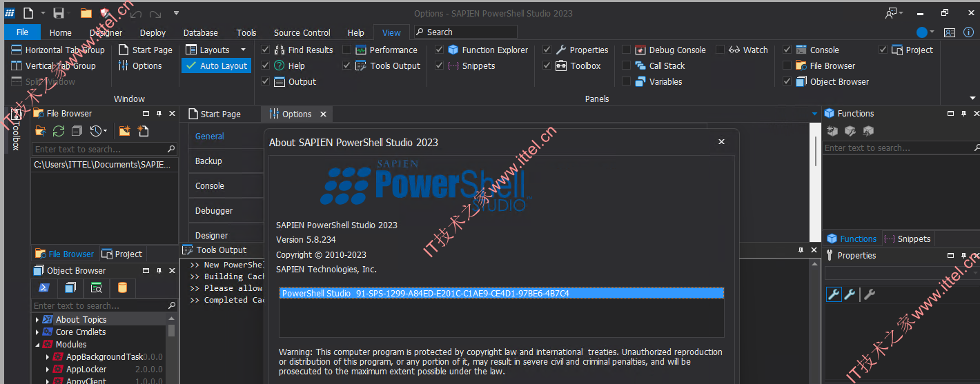Click the File Browser search field
This screenshot has height=384, width=980.
pyautogui.click(x=104, y=149)
